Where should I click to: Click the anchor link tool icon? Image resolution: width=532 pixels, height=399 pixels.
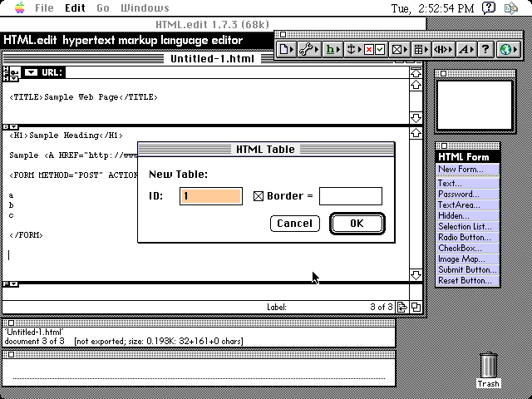tap(351, 50)
